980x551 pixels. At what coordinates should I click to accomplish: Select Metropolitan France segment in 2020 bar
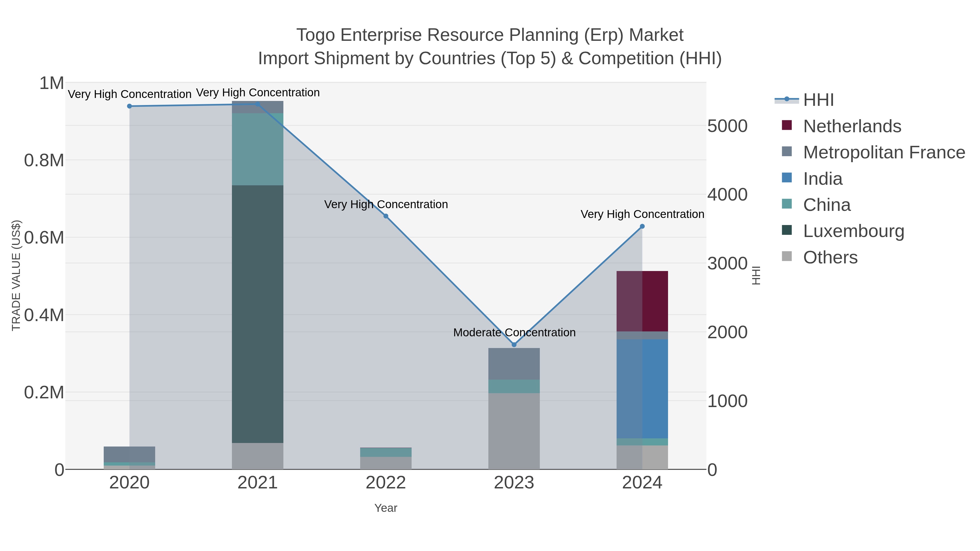tap(129, 454)
